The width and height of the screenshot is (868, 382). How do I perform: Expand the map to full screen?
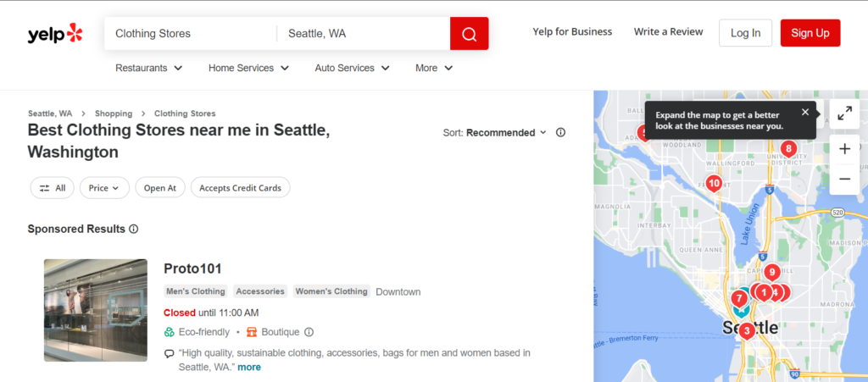[844, 113]
